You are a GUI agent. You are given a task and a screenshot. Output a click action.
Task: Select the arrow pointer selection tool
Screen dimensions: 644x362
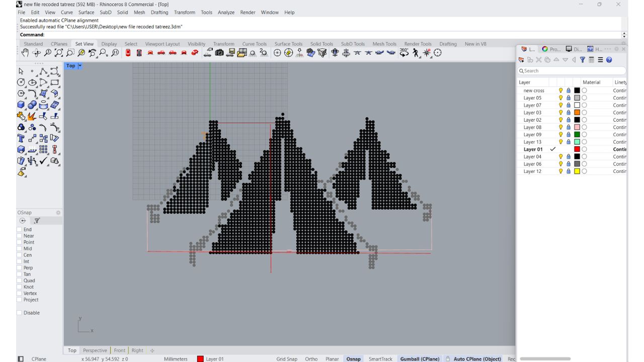(21, 71)
